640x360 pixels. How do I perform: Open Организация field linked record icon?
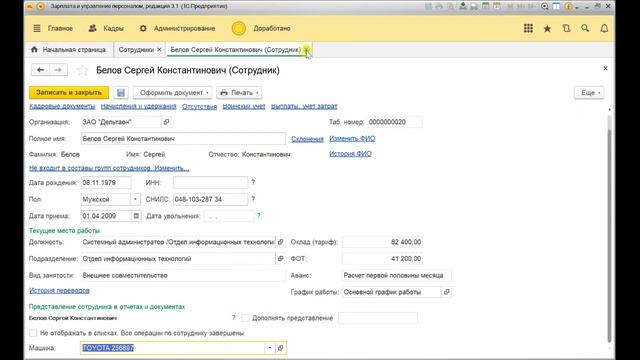pyautogui.click(x=166, y=122)
